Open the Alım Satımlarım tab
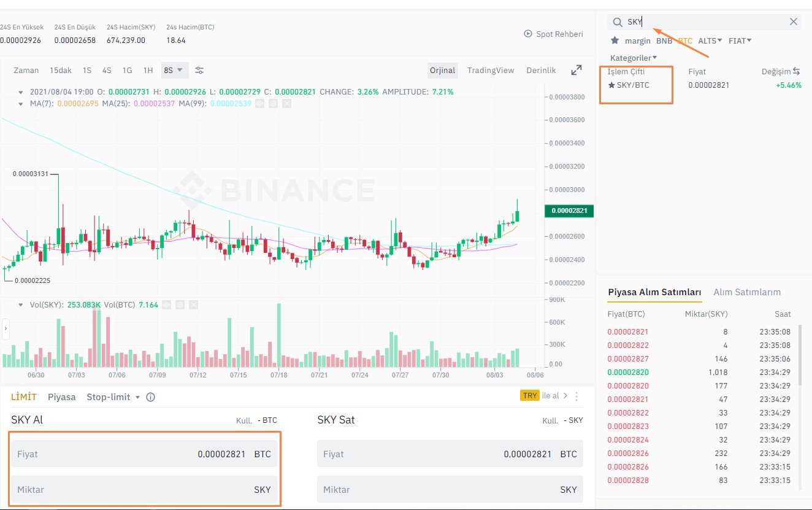The image size is (812, 510). point(747,292)
